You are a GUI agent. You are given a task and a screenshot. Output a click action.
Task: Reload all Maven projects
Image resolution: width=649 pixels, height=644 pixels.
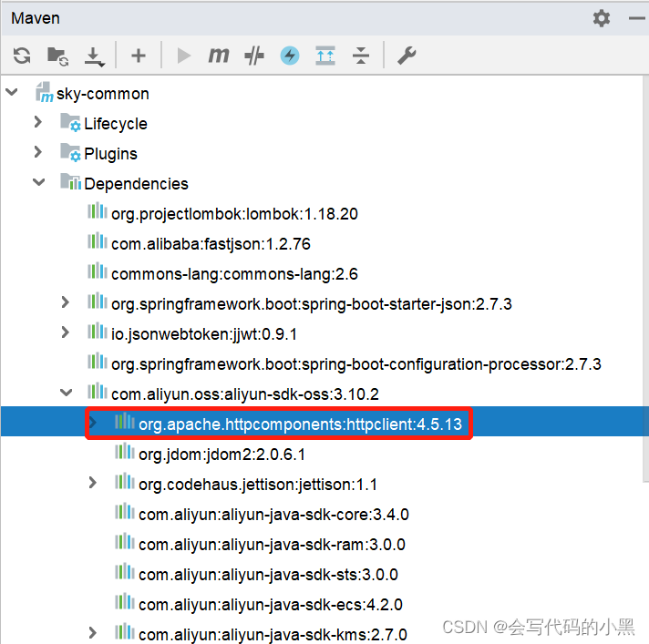click(x=22, y=56)
